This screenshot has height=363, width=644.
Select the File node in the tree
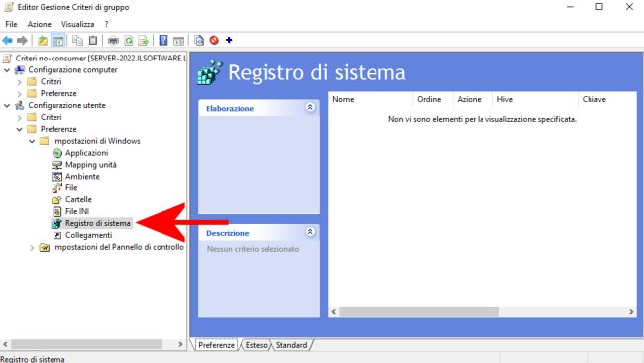pos(71,187)
